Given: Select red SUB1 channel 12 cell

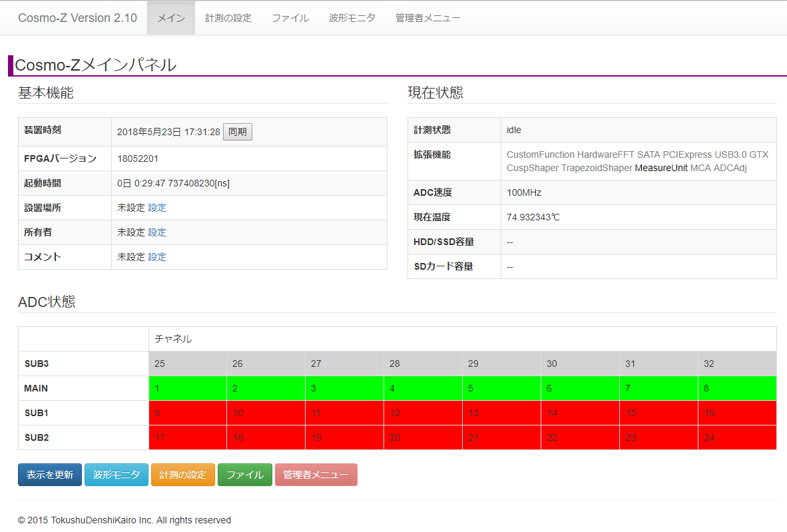Looking at the screenshot, I should (423, 413).
